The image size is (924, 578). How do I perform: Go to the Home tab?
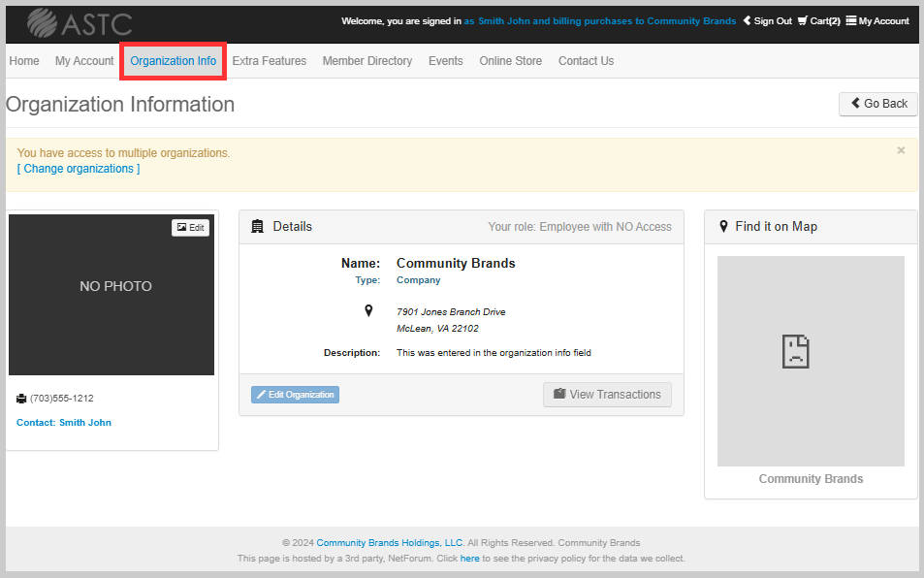[x=24, y=61]
